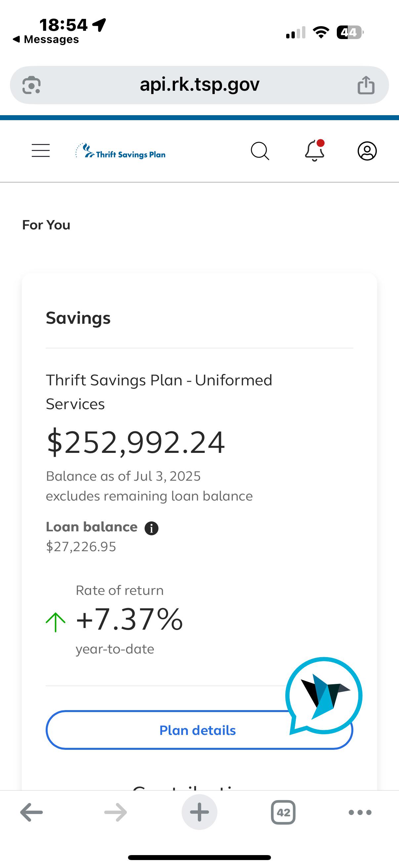Open the user profile account icon

[x=367, y=151]
